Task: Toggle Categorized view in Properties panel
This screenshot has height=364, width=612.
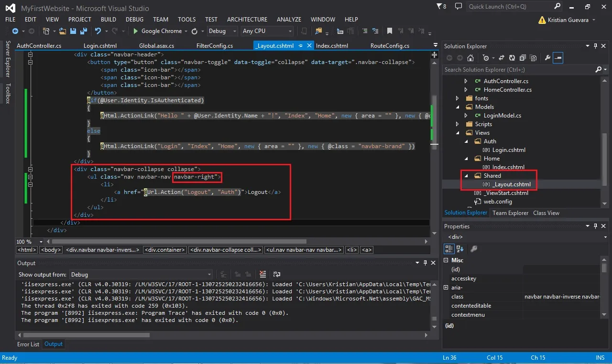Action: tap(449, 249)
